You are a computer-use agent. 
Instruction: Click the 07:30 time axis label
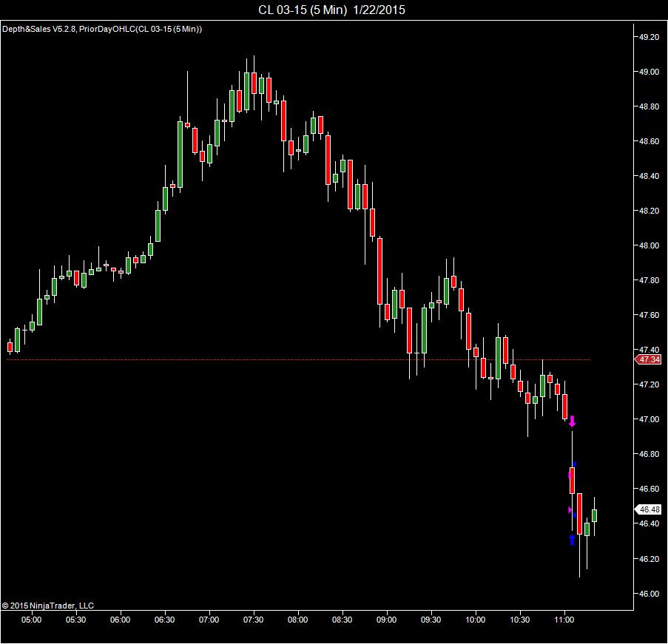click(254, 620)
